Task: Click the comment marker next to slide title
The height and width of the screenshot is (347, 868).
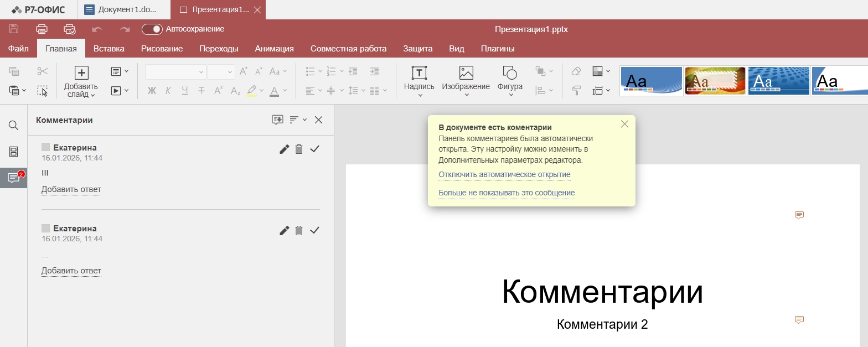Action: pos(799,215)
